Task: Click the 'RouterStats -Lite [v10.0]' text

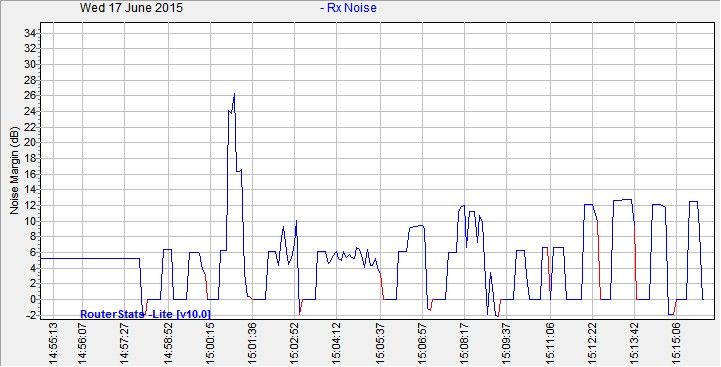Action: (x=145, y=314)
